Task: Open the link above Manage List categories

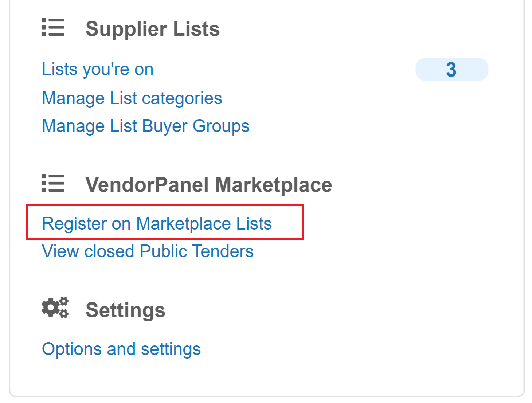Action: point(98,69)
